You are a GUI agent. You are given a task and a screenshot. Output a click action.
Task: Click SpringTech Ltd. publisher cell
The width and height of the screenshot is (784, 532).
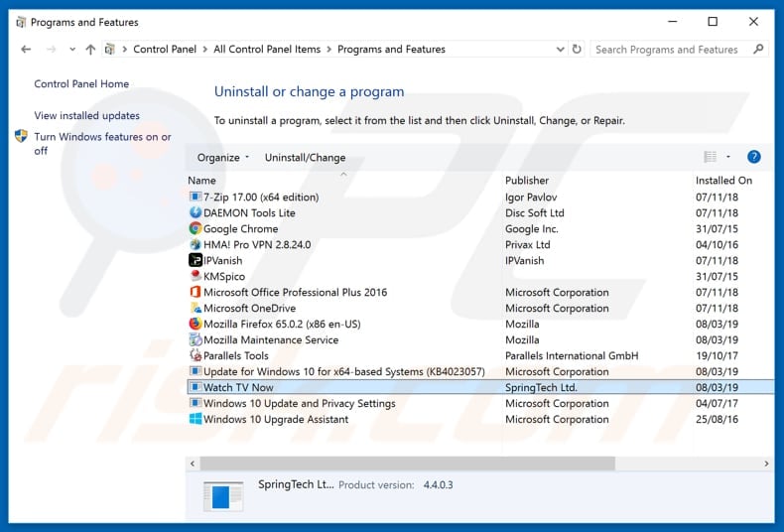tap(541, 387)
